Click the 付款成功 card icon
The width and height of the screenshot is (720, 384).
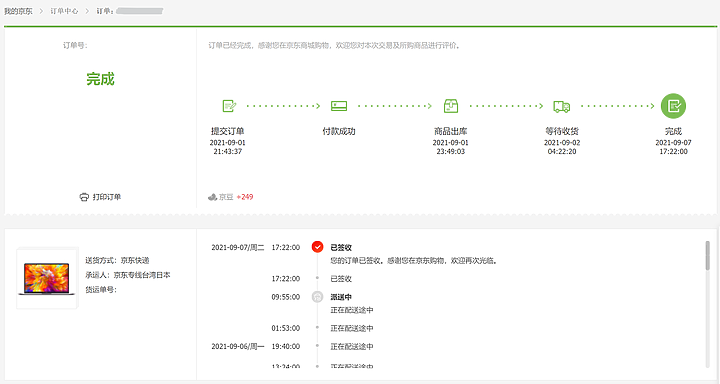339,106
